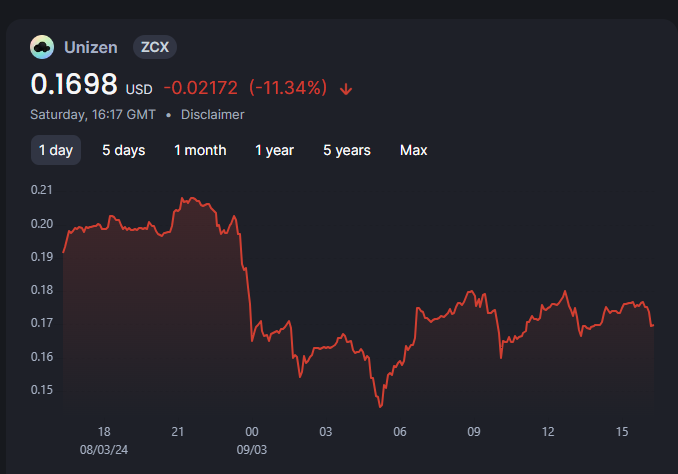Click the 0.1698 current price value
678x474 pixels.
coord(74,85)
